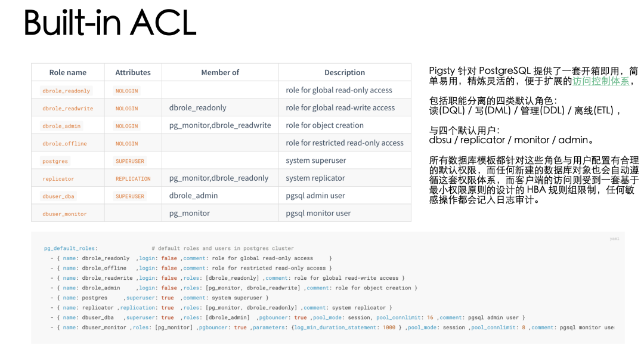This screenshot has width=644, height=349.
Task: Click the '读(DQL) / 写(DML)' roles line
Action: 525,110
